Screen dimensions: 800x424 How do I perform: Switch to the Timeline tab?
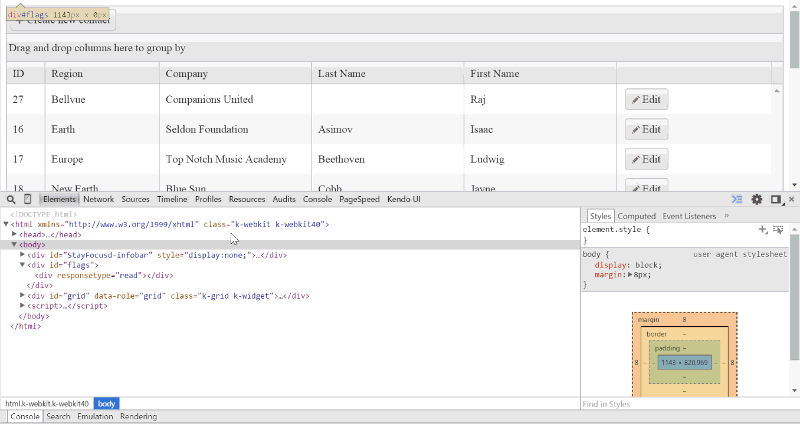click(172, 199)
